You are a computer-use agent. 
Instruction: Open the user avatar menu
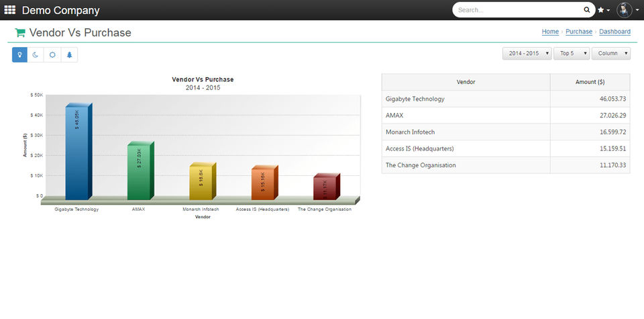[625, 10]
